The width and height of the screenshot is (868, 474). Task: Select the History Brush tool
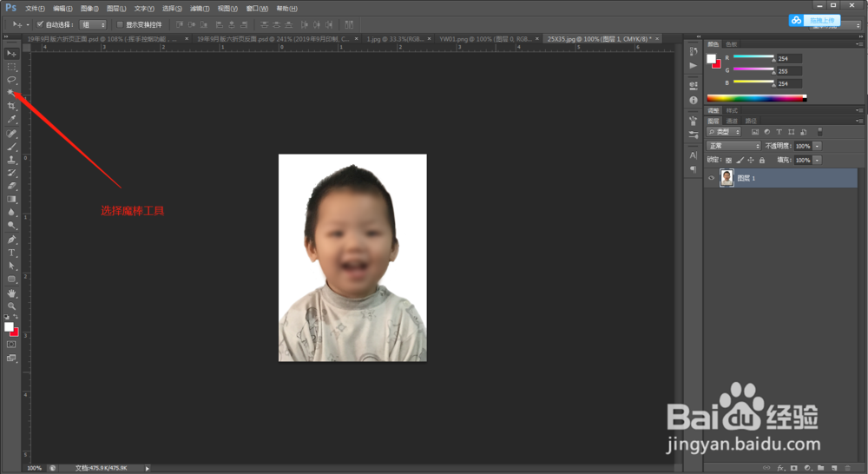[x=11, y=173]
